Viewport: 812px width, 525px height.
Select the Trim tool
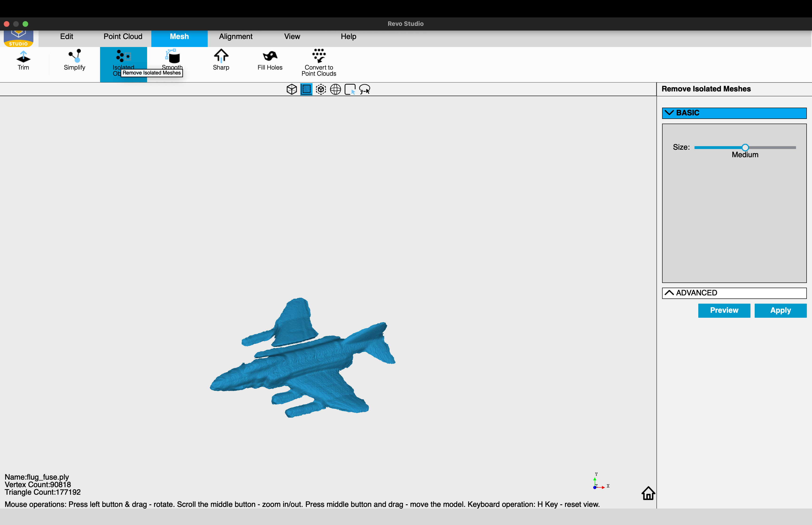pos(23,60)
